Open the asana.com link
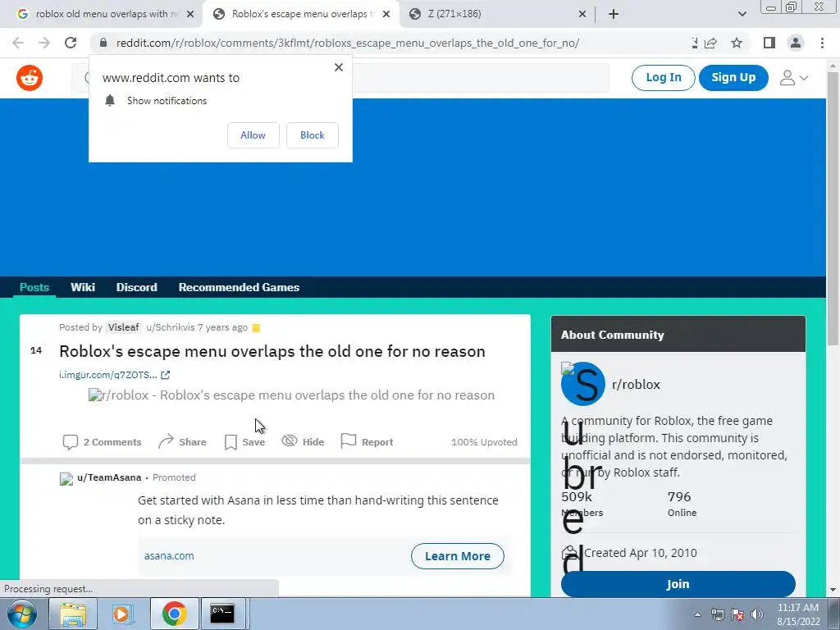 pyautogui.click(x=169, y=556)
